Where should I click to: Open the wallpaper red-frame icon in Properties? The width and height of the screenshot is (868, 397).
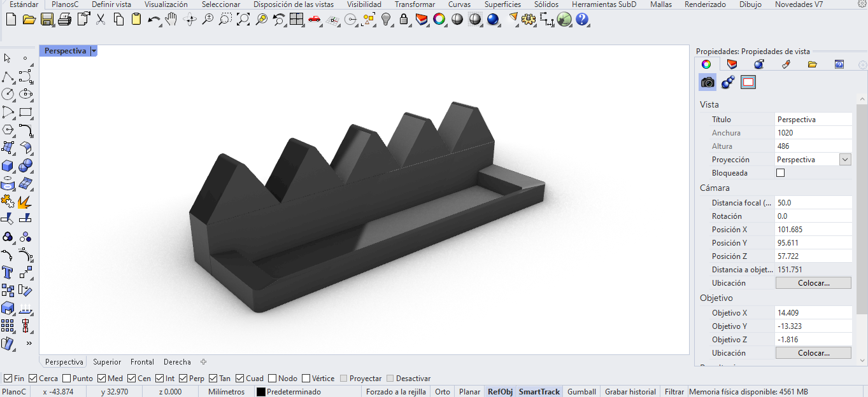click(748, 82)
